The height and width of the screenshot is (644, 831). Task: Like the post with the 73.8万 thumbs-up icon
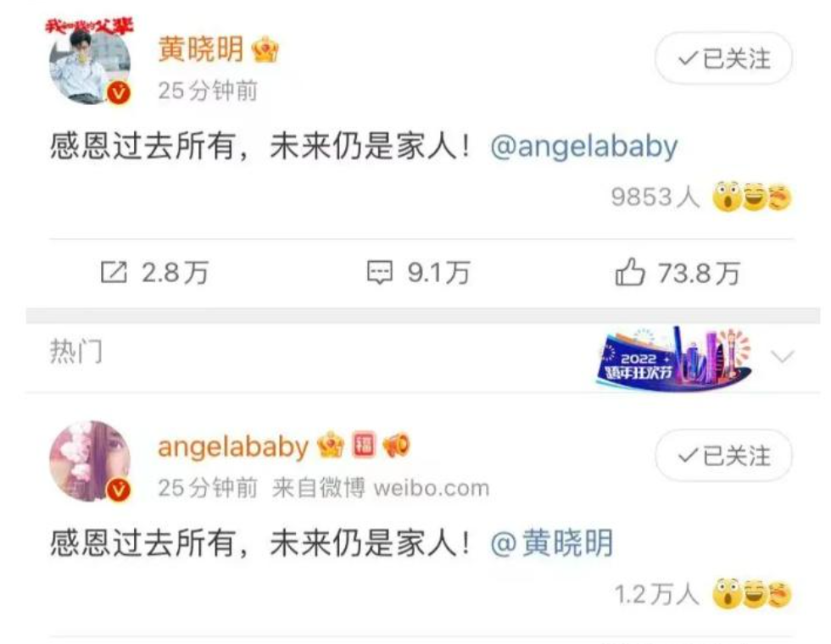pyautogui.click(x=629, y=272)
